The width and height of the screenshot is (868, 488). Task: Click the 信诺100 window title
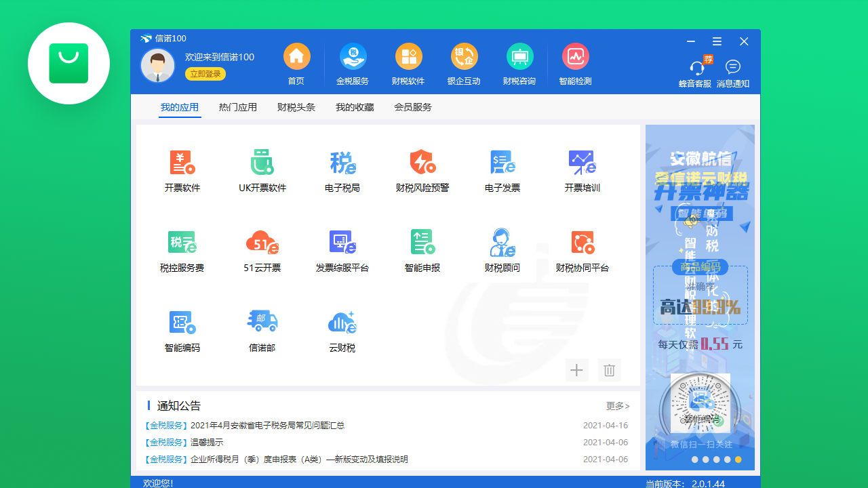coord(170,39)
